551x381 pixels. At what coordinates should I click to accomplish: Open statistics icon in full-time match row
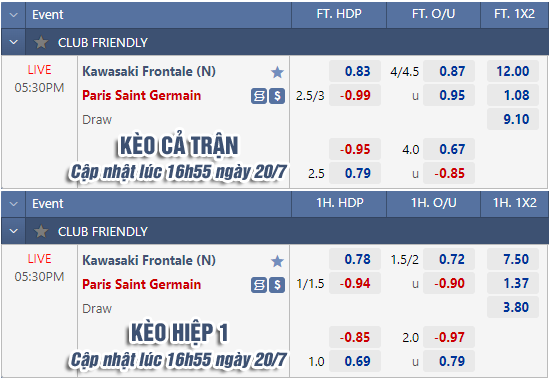(259, 96)
